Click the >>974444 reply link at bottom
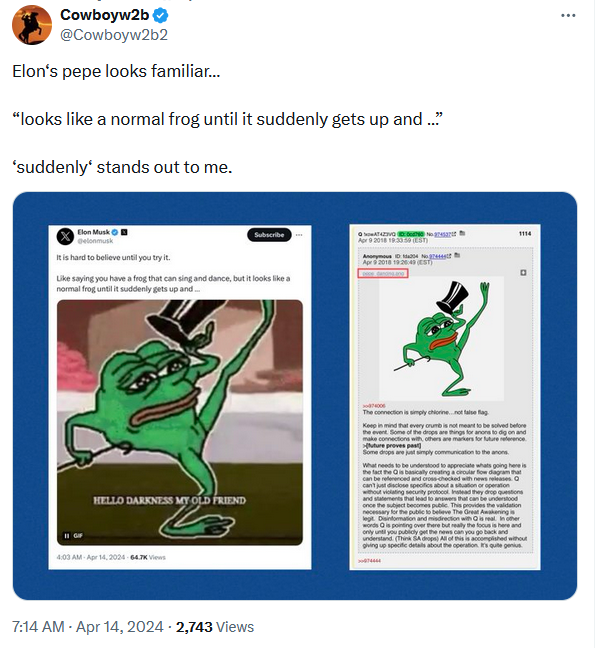Viewport: 597px width, 648px height. tap(369, 561)
